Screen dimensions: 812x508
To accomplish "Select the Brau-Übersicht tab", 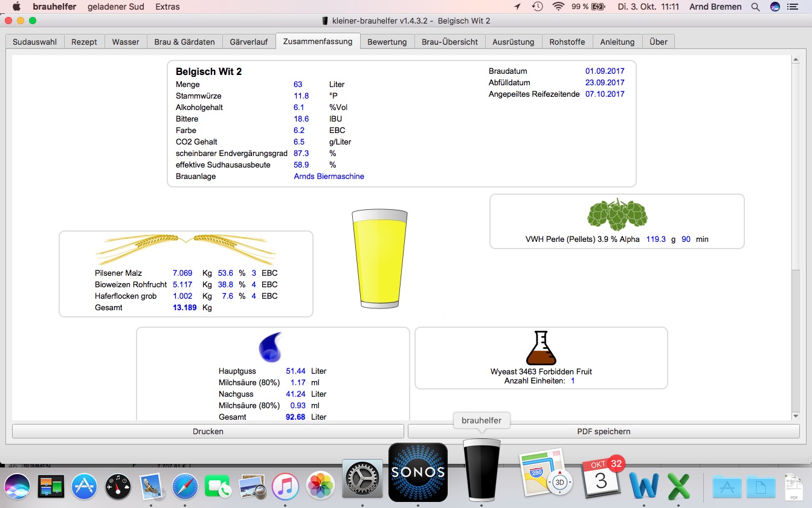I will [x=449, y=42].
